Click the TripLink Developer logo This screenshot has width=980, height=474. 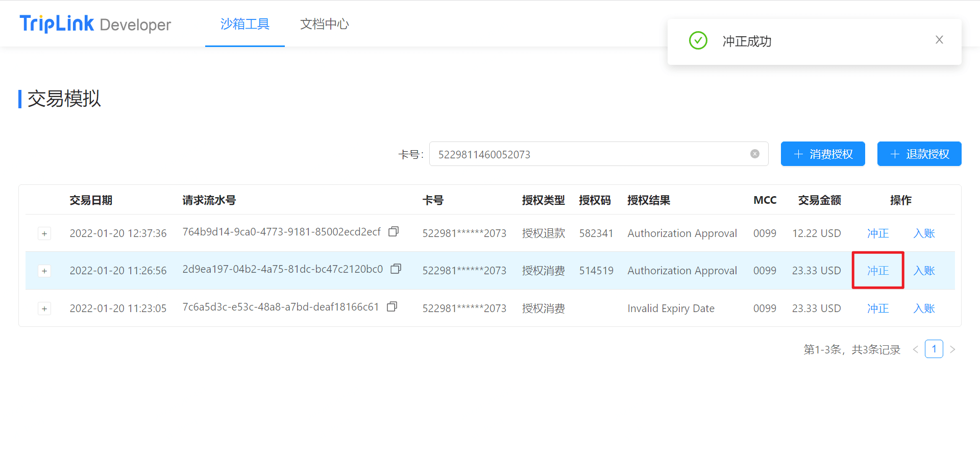(95, 24)
